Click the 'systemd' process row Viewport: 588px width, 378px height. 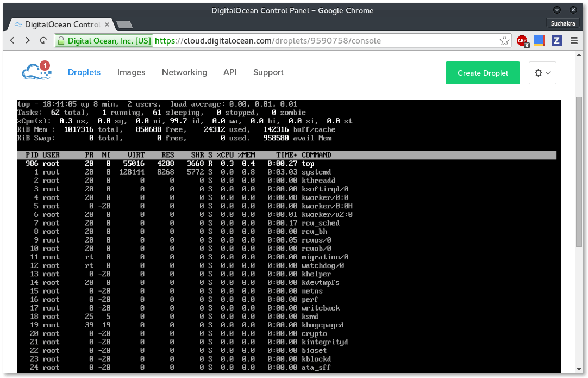pyautogui.click(x=286, y=172)
